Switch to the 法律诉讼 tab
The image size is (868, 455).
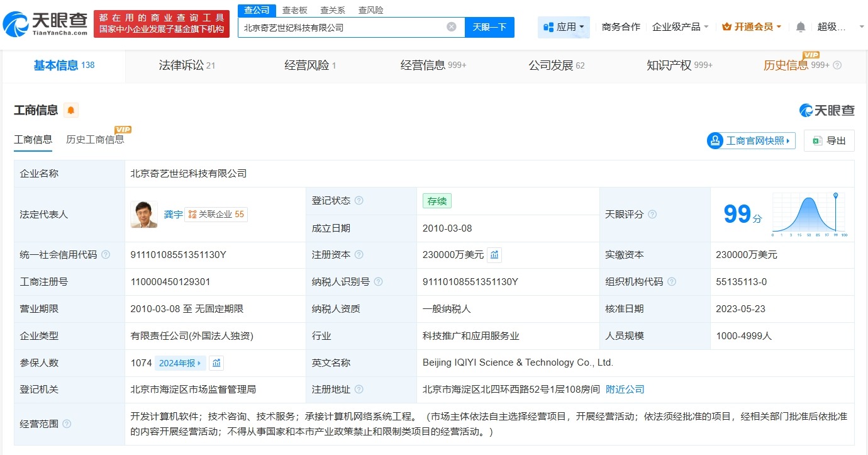(182, 65)
